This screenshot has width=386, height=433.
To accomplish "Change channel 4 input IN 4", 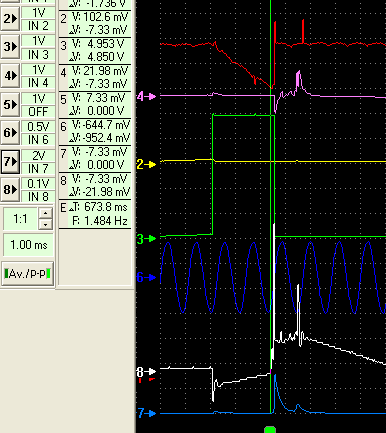I will coord(38,82).
